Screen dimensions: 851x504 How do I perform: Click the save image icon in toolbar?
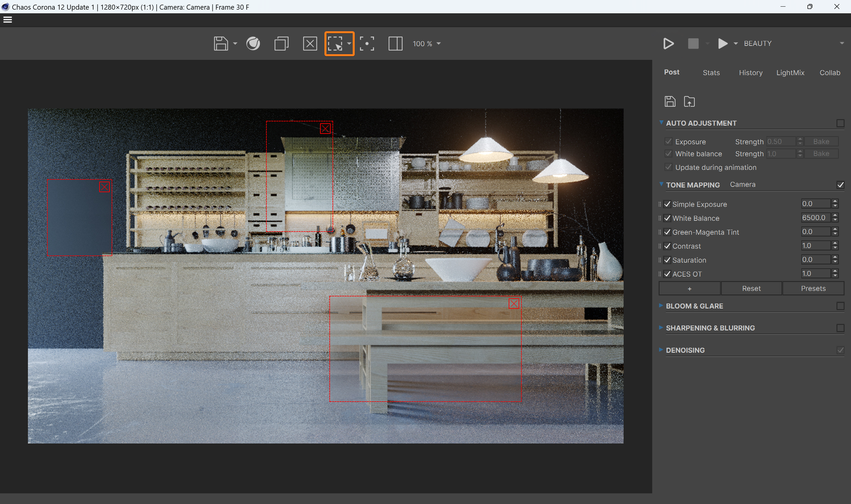click(x=221, y=44)
